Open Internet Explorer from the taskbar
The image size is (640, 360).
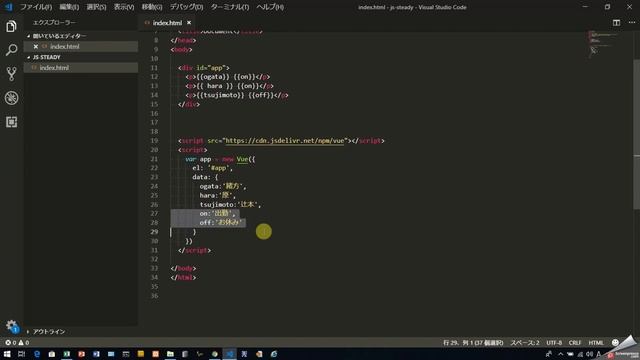[274, 354]
